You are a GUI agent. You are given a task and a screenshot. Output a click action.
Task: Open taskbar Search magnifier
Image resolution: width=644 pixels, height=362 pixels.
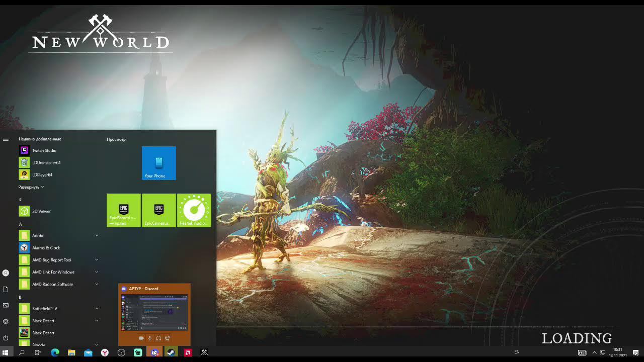(x=22, y=353)
